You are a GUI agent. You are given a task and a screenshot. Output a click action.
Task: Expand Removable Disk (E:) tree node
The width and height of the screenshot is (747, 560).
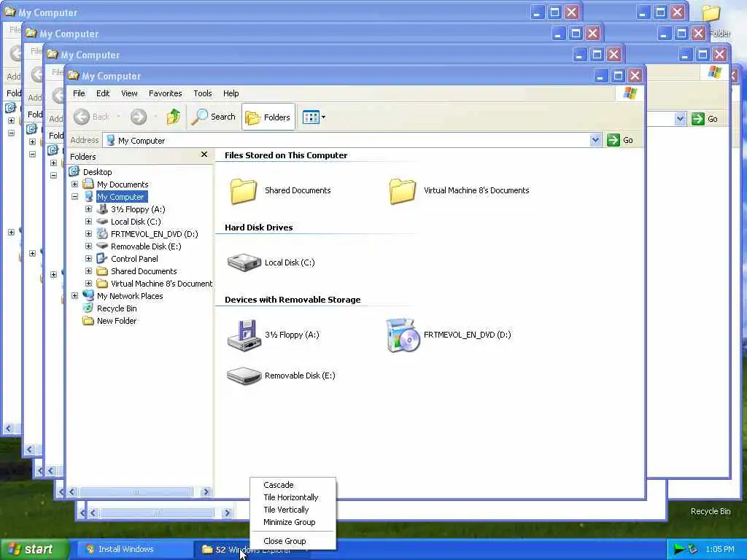[88, 246]
